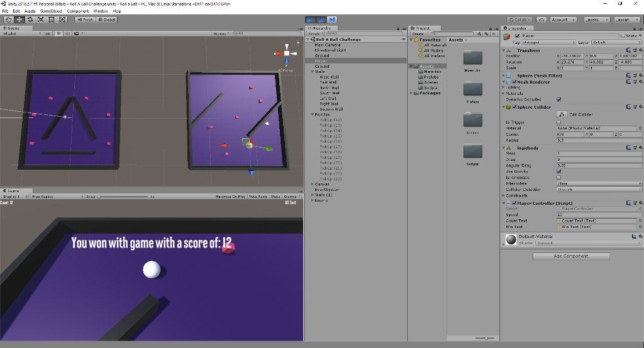
Task: Toggle Sphere Collider enabled checkbox
Action: click(514, 107)
